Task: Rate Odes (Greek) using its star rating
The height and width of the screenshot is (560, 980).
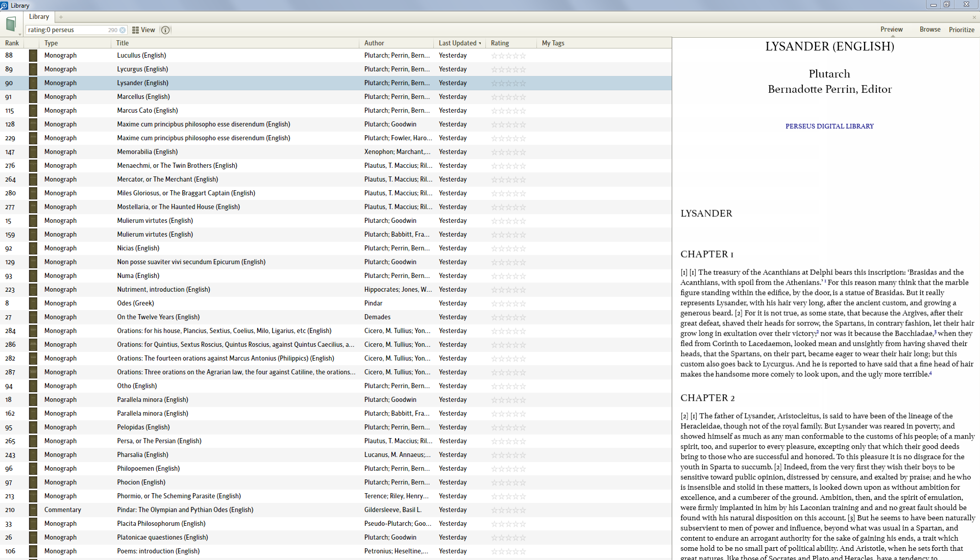Action: point(508,303)
